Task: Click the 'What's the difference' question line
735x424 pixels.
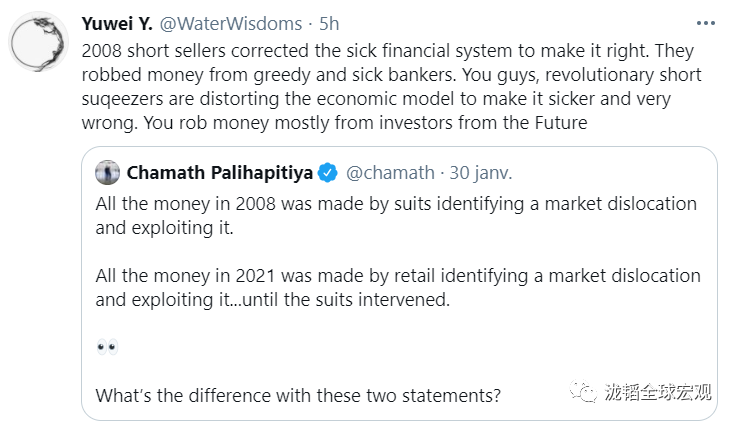Action: 297,394
